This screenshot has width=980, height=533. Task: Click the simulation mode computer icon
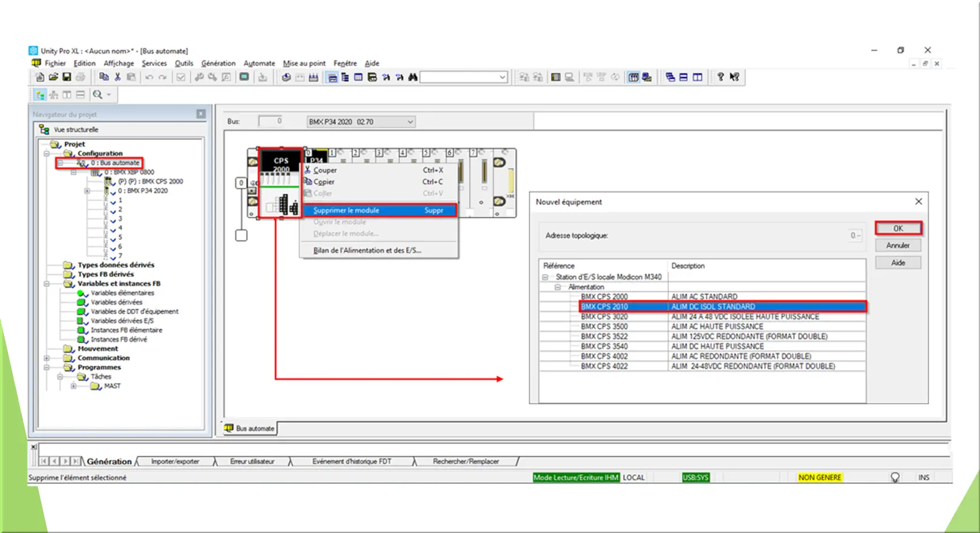[x=647, y=77]
